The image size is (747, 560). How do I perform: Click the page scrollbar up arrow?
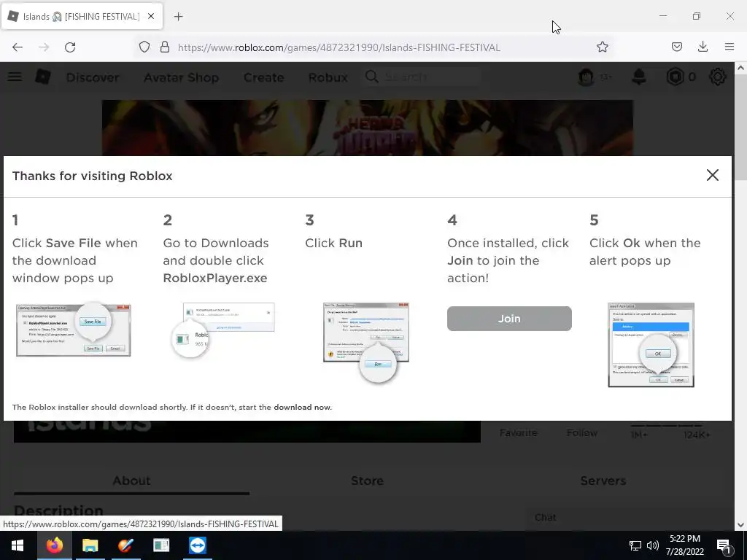click(740, 68)
